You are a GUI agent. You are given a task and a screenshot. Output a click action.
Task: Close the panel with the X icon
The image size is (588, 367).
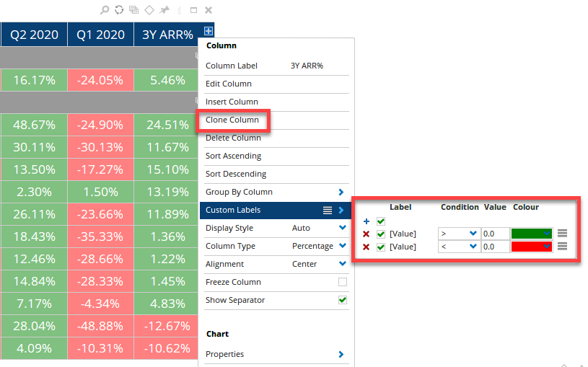(209, 10)
